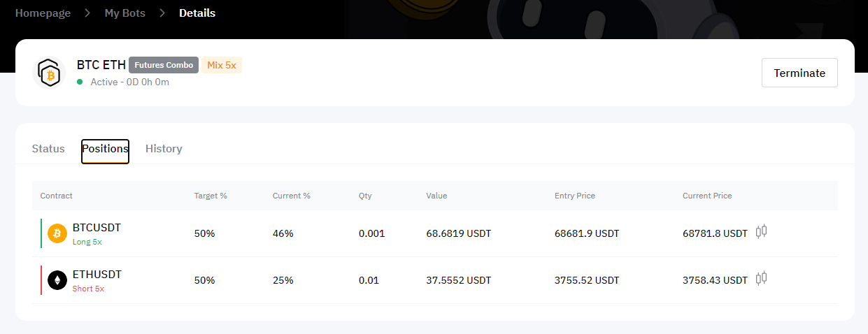This screenshot has height=334, width=868.
Task: Click the ETHUSDT contract name
Action: [x=97, y=275]
